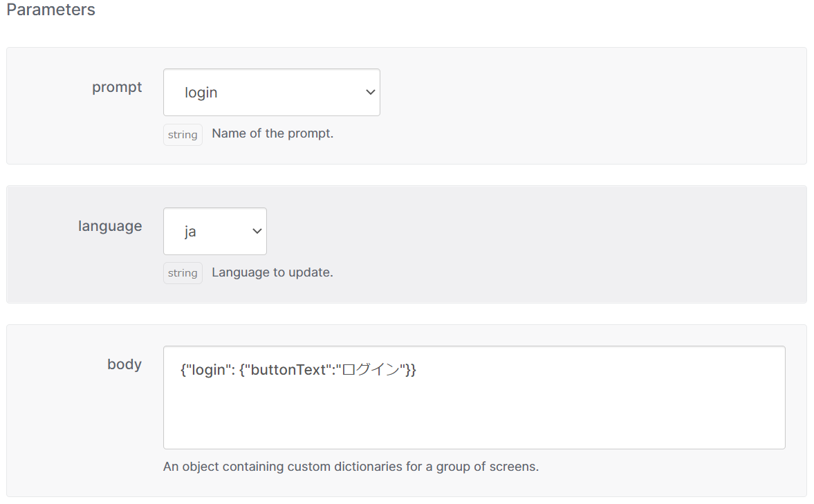Click the "Name of the prompt." description text

click(x=272, y=133)
